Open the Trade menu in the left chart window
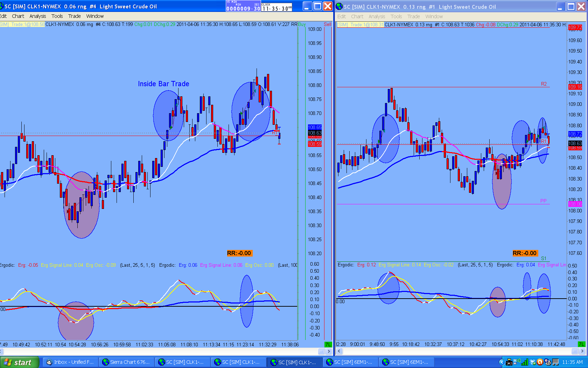This screenshot has width=588, height=368. (x=75, y=16)
